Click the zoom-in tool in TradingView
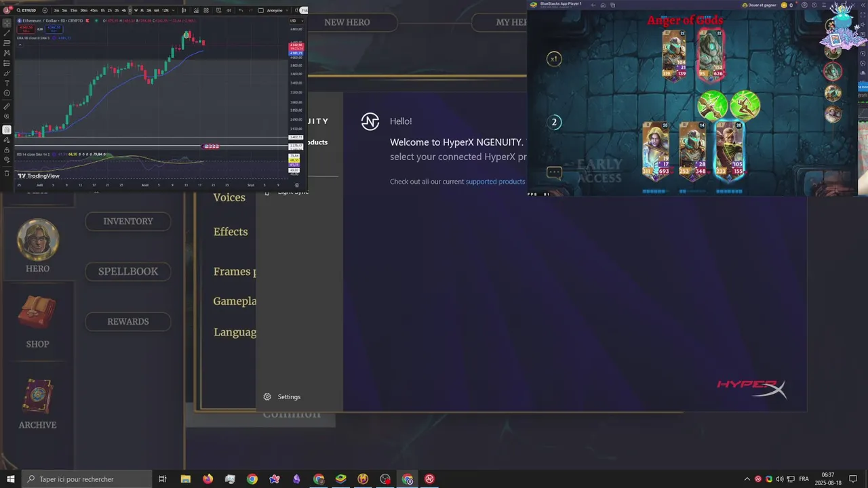 click(7, 116)
